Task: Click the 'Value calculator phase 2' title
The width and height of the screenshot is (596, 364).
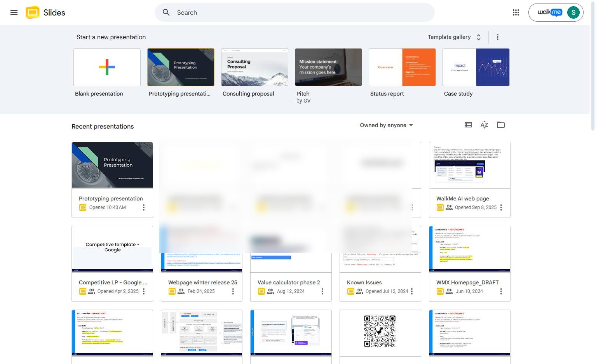Action: pyautogui.click(x=289, y=282)
